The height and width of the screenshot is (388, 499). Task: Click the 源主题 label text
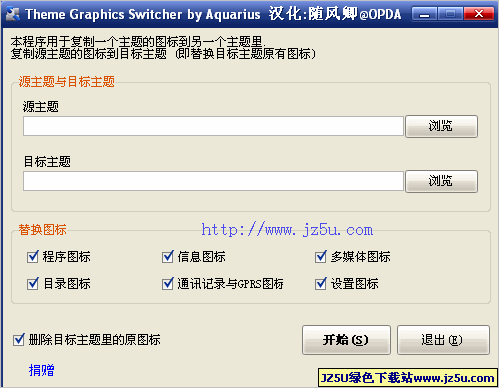[x=41, y=107]
